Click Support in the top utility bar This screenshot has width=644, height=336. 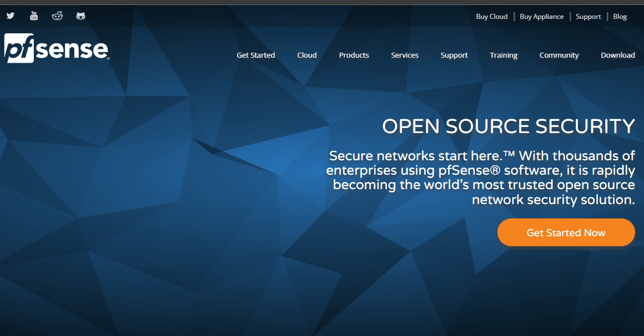click(x=588, y=17)
